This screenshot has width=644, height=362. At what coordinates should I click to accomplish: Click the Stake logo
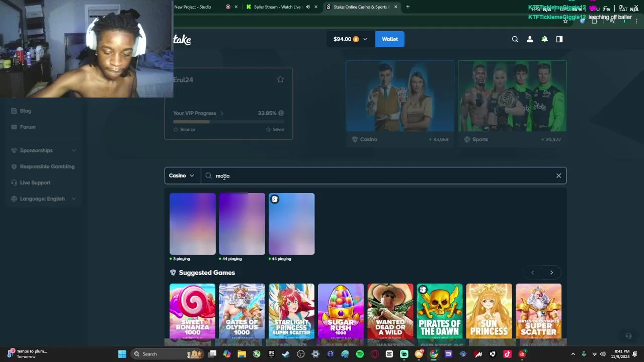pos(182,40)
